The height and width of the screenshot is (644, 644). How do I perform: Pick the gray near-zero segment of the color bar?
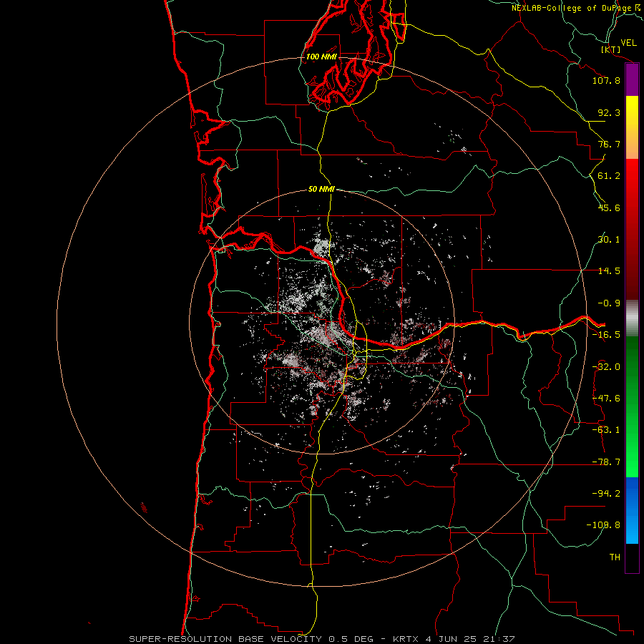tap(632, 318)
